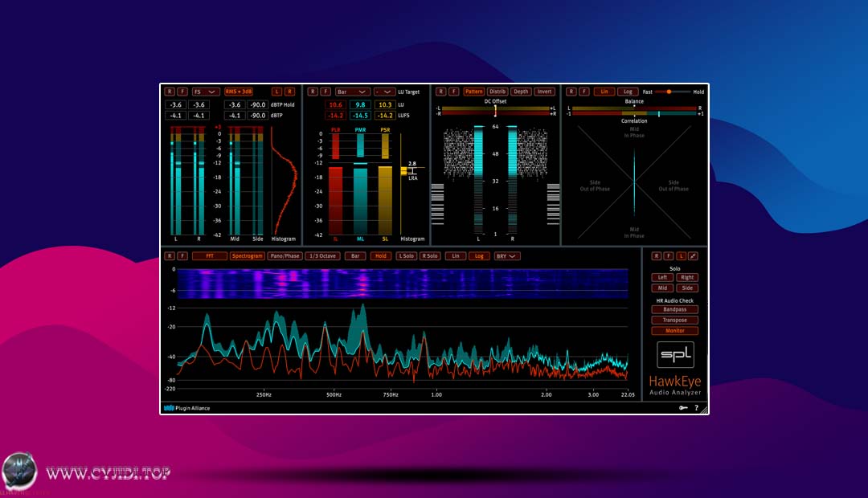Switch to Pano/Phase view
The height and width of the screenshot is (498, 868).
[x=285, y=256]
